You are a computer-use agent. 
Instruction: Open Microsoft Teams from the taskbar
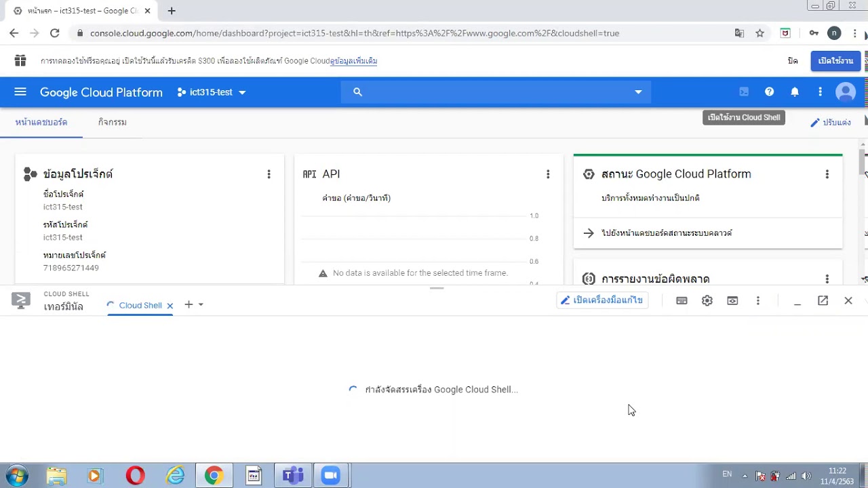pos(293,476)
